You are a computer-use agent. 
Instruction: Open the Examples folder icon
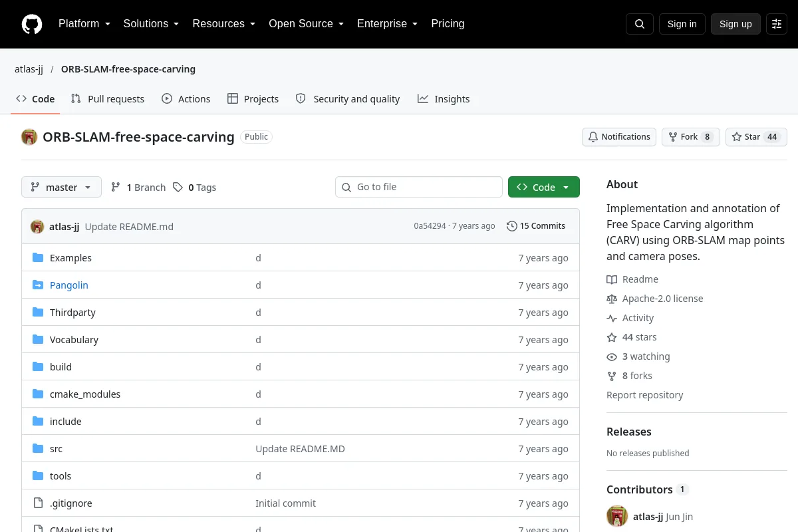pos(38,258)
